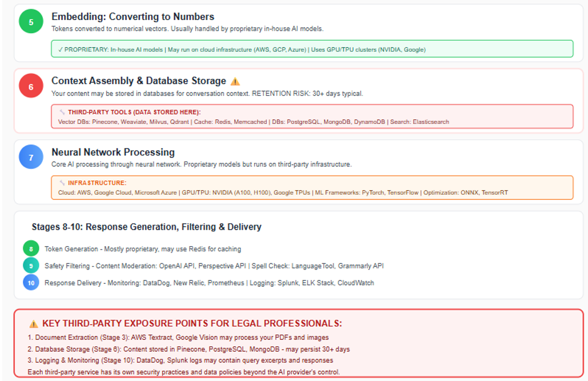
Task: Click line starting 'Vector DBs: Pinecone, Weaviate'
Action: click(x=253, y=122)
